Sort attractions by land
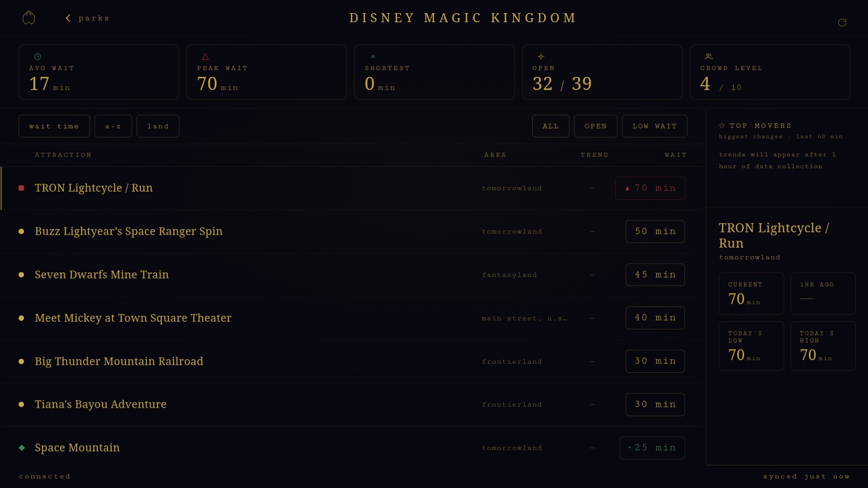Viewport: 868px width, 488px height. click(158, 126)
